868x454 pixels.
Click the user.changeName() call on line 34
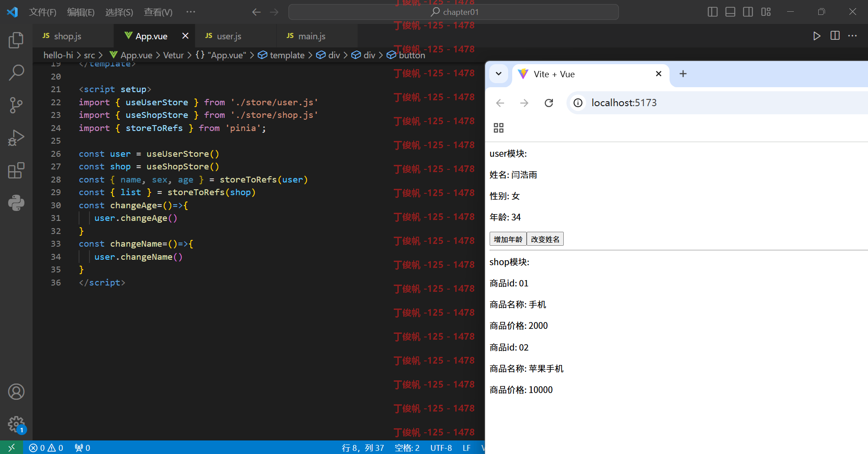[138, 257]
